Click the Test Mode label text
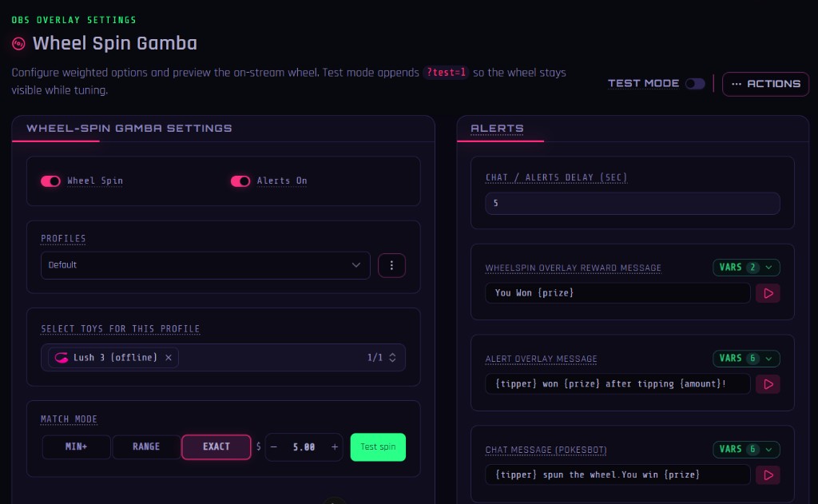The width and height of the screenshot is (818, 504). coord(643,84)
